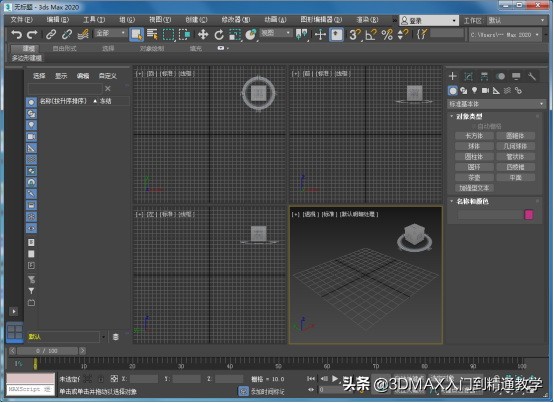
Task: Click the Scene Explorer search field
Action: (65, 88)
